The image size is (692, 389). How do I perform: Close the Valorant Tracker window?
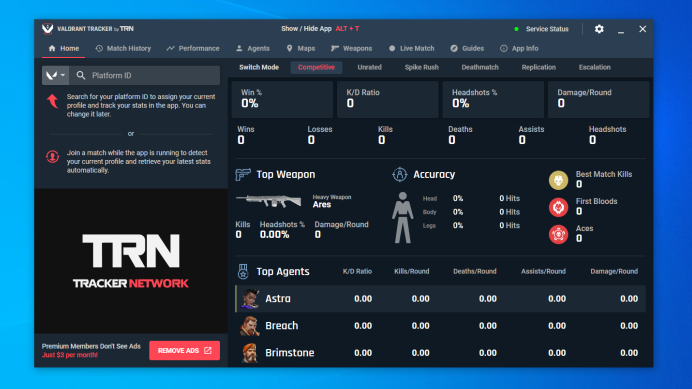[x=643, y=29]
